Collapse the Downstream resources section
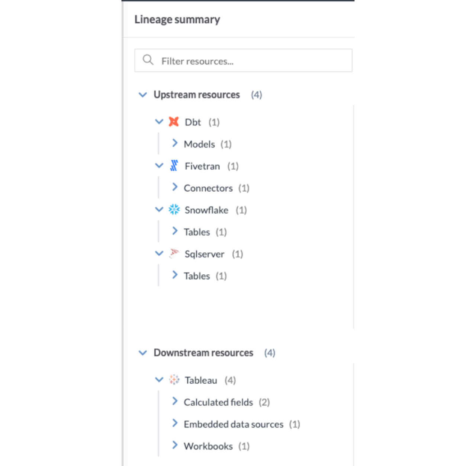This screenshot has width=476, height=466. click(x=142, y=353)
